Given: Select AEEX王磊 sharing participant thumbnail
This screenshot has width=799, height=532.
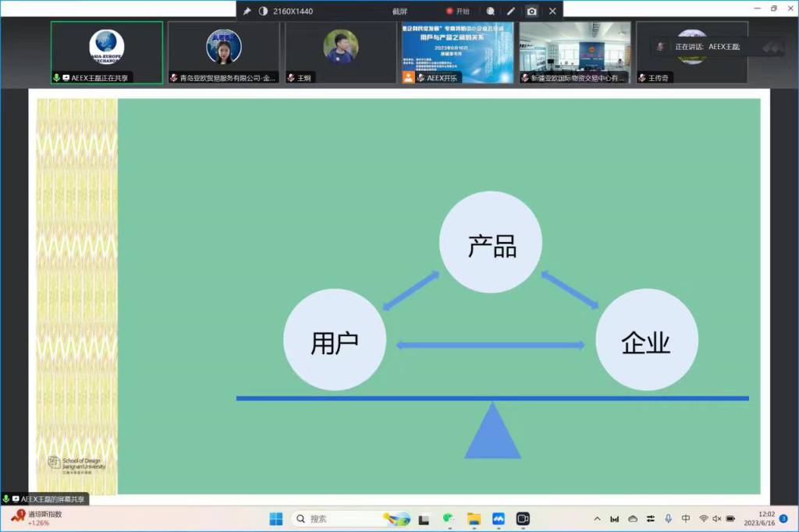Looking at the screenshot, I should (x=107, y=51).
